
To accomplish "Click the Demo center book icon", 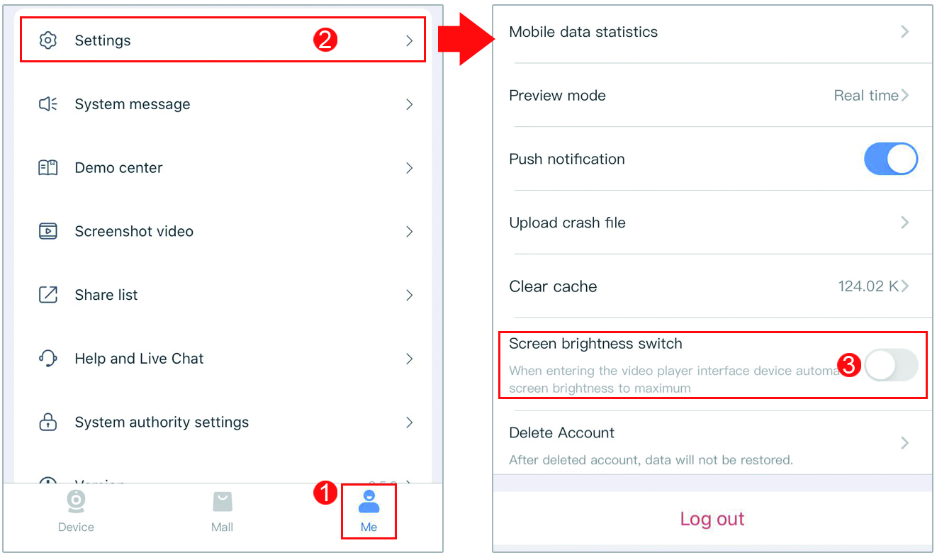I will pyautogui.click(x=47, y=168).
